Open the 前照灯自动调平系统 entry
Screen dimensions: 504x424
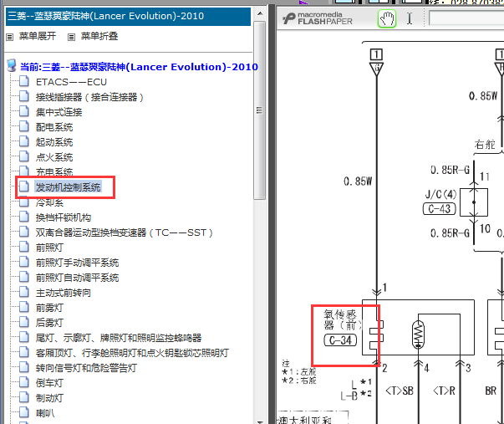coord(77,278)
